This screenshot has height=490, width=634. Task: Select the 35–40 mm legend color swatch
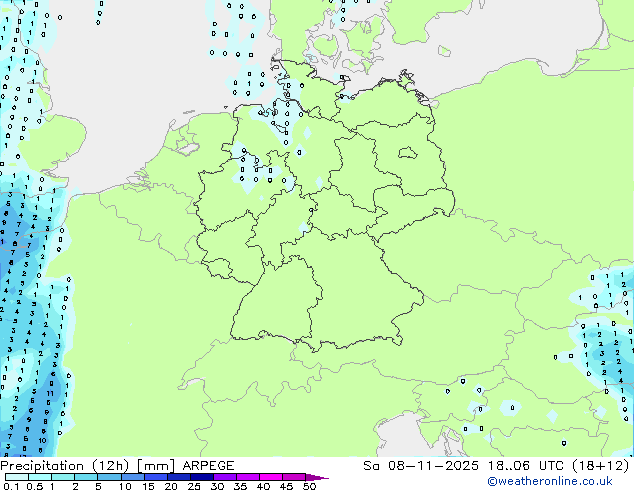248,477
